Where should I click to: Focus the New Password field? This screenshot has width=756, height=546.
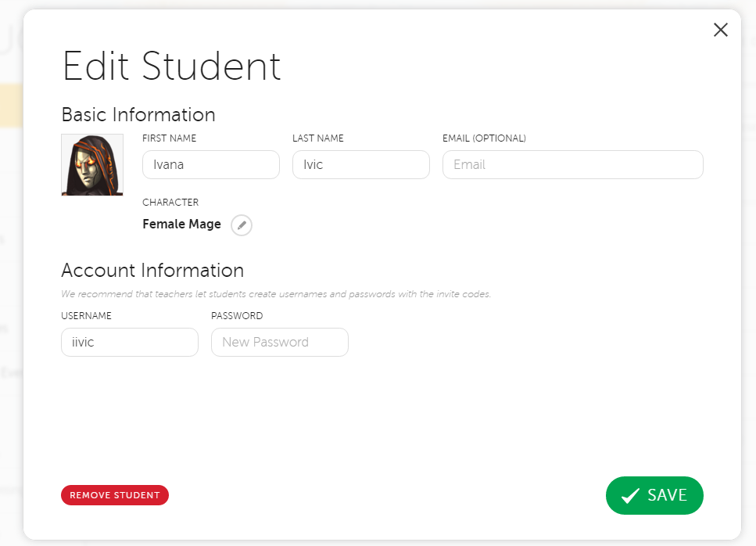point(279,342)
